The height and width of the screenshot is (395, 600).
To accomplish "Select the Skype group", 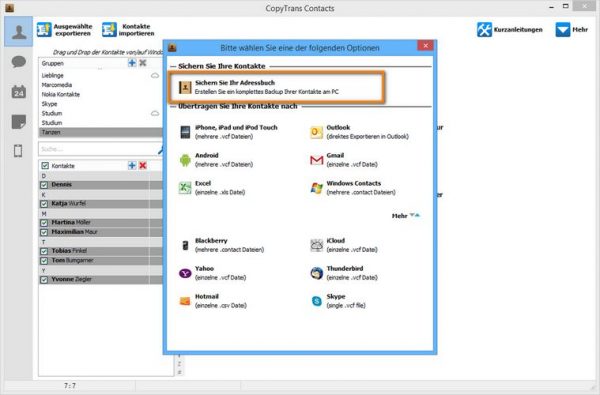I will (x=100, y=104).
